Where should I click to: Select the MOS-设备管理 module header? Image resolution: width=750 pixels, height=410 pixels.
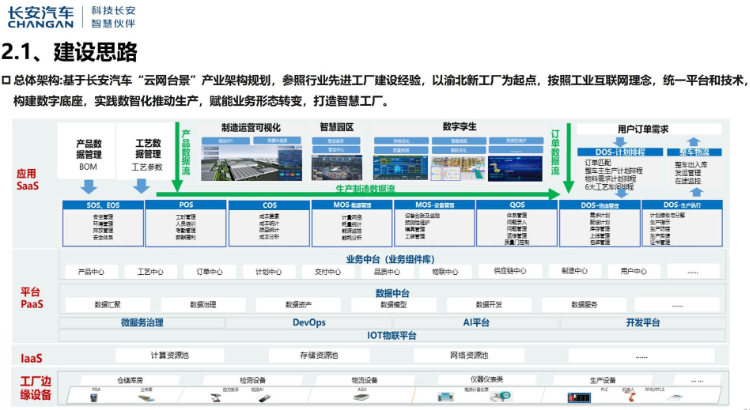pyautogui.click(x=434, y=205)
